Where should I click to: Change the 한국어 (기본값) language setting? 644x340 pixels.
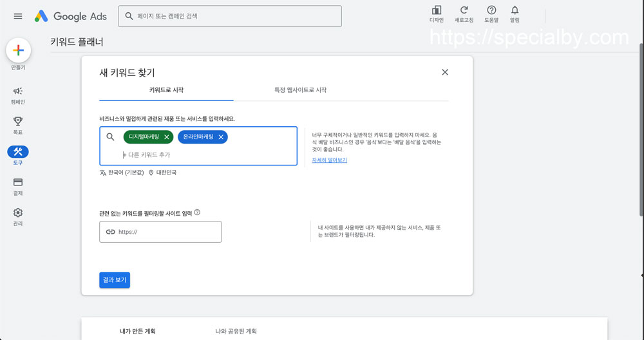pyautogui.click(x=122, y=173)
